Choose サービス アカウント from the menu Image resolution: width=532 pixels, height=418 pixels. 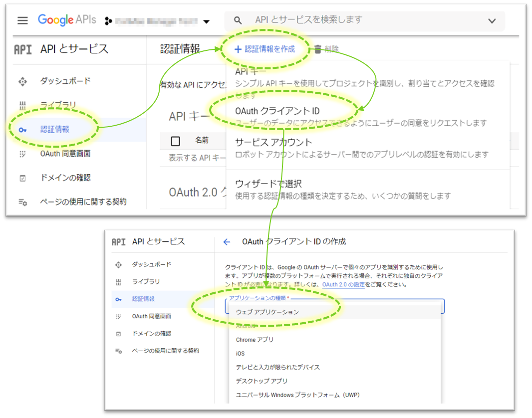click(x=273, y=143)
